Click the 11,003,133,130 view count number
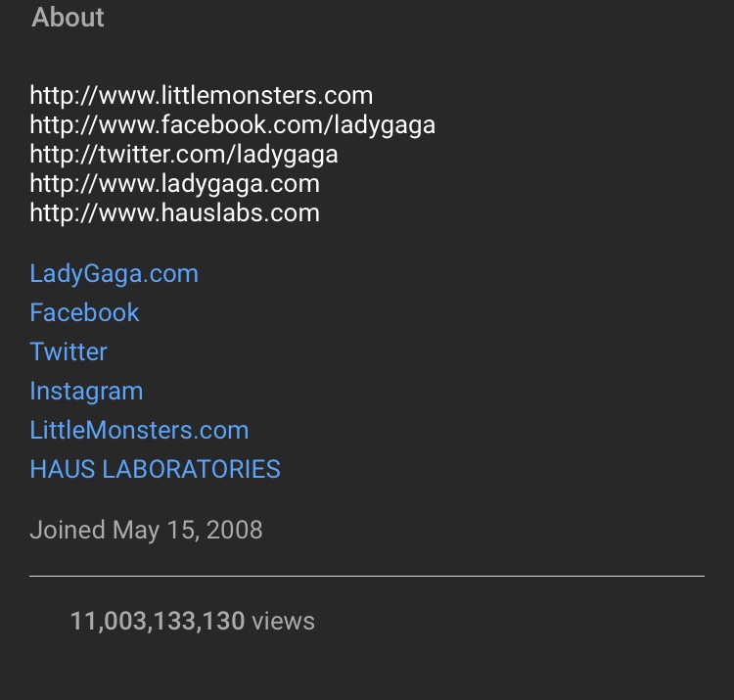The height and width of the screenshot is (700, 734). pos(158,622)
